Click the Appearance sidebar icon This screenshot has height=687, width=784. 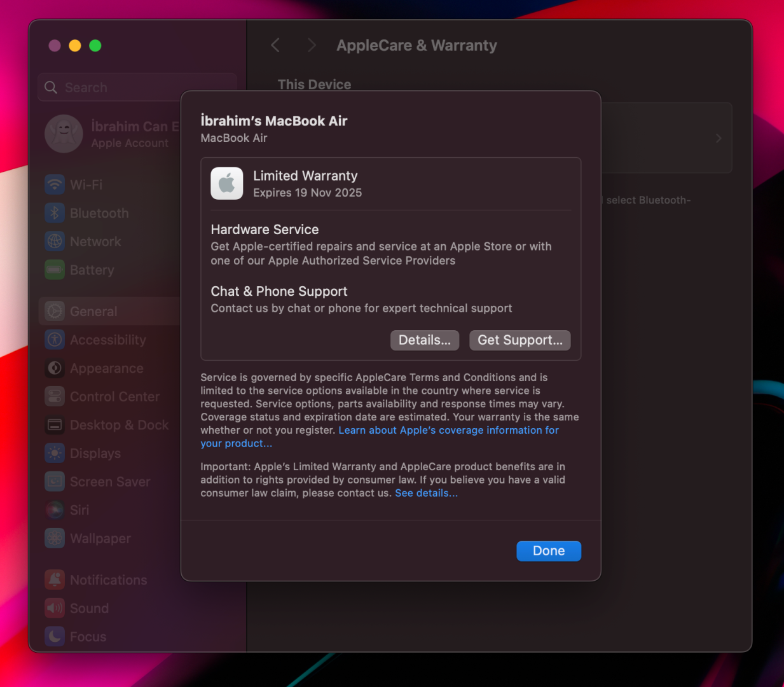(55, 368)
